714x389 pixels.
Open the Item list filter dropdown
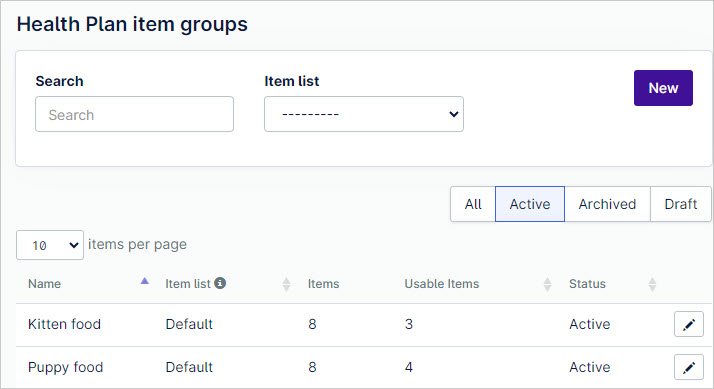(x=364, y=114)
